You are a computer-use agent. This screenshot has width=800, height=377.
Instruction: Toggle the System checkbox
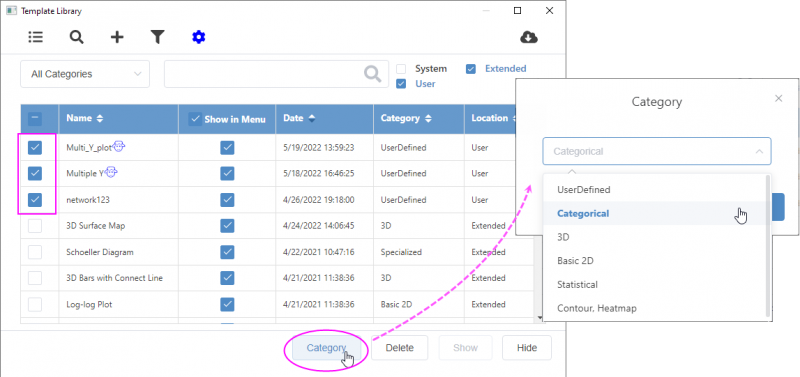point(402,69)
